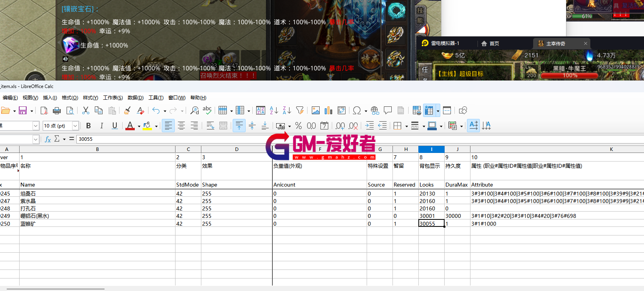Toggle align left
Image resolution: width=644 pixels, height=291 pixels.
(168, 126)
